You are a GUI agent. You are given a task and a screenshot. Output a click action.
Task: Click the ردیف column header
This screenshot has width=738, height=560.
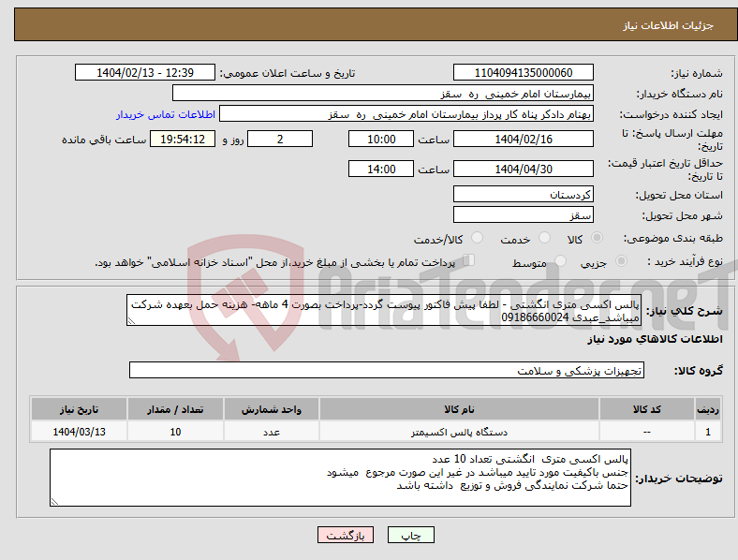point(708,409)
